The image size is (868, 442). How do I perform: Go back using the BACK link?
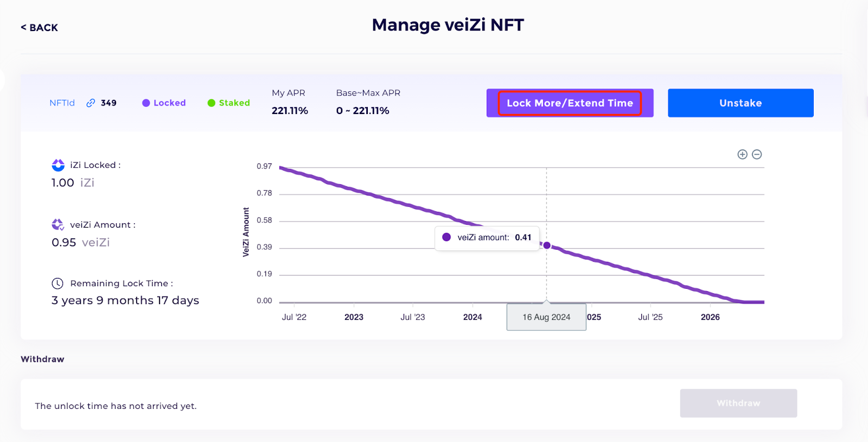coord(39,28)
